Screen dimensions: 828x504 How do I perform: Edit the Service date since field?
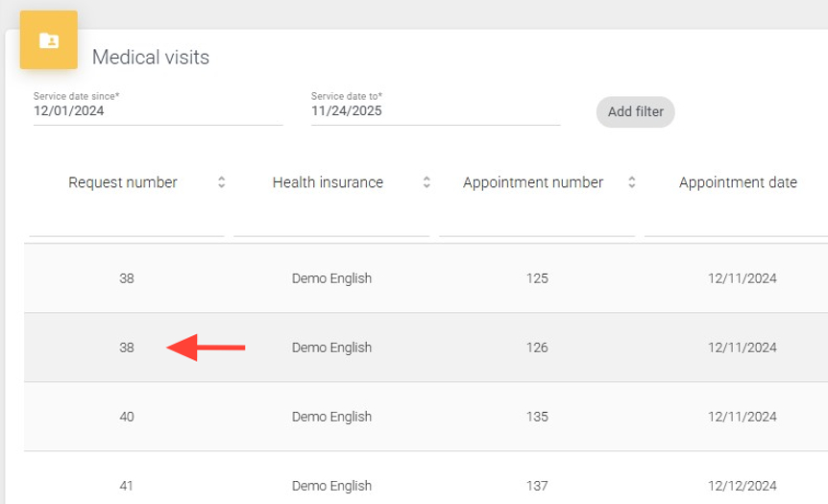pos(158,111)
